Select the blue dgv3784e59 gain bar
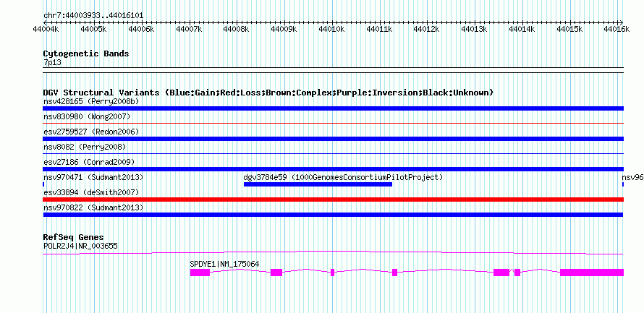The image size is (644, 313). (318, 184)
